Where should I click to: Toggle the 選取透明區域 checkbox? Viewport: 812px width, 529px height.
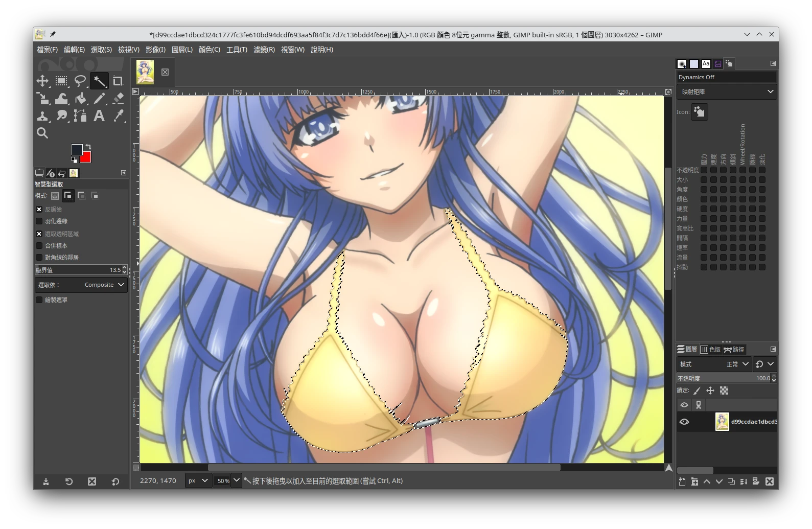39,234
